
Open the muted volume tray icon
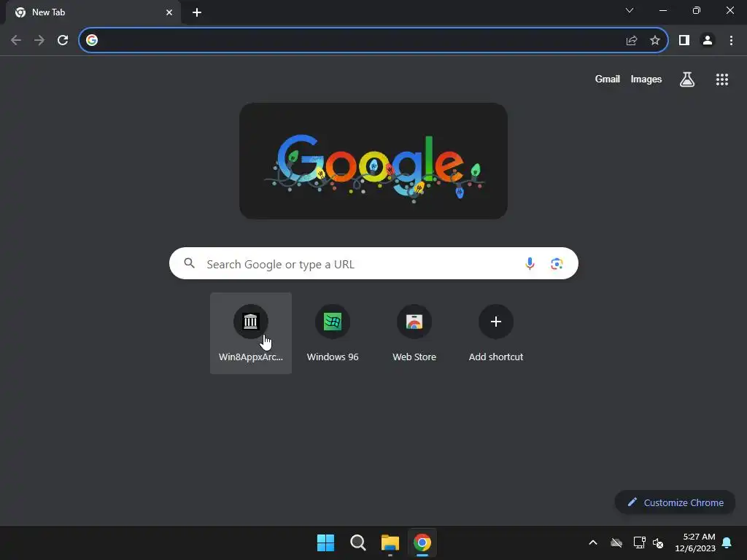[x=659, y=542]
